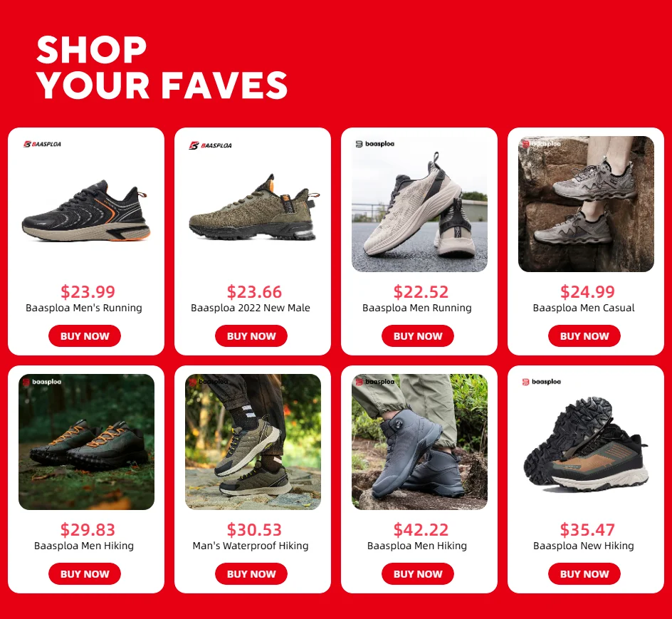Screen dimensions: 672x619
Task: Open the grey casual shoes on rocks photo
Action: [586, 204]
